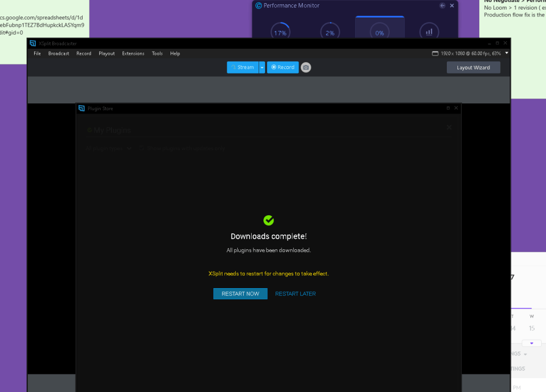Click the purple dropdown arrow under the calendar

tap(532, 344)
